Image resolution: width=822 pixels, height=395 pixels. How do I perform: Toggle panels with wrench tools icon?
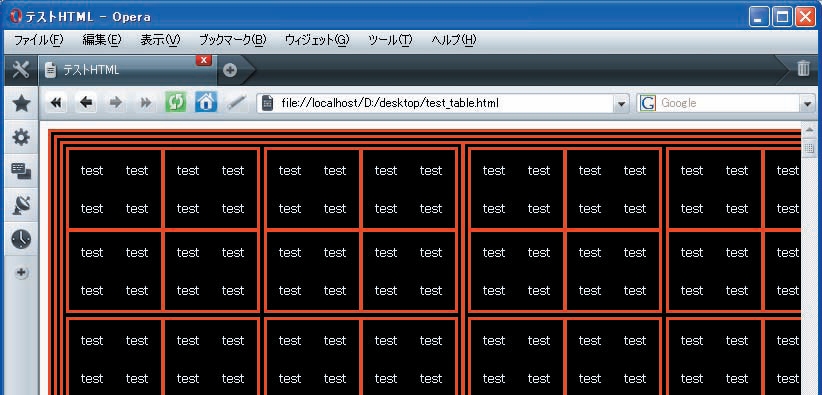click(20, 69)
